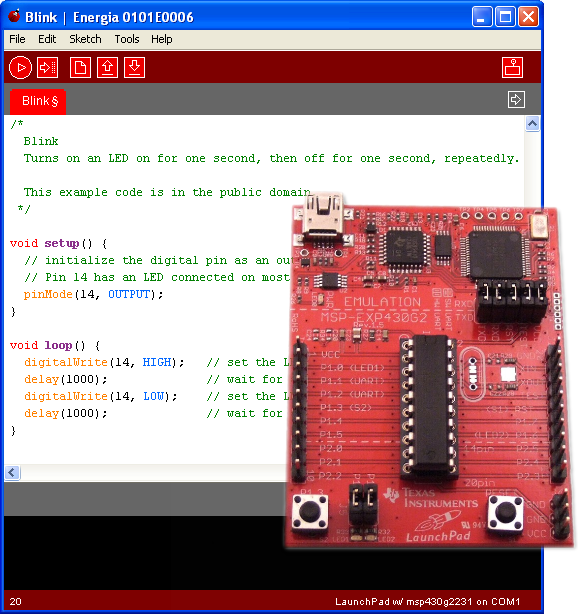Click the editor scroll-up arrow

(x=532, y=124)
